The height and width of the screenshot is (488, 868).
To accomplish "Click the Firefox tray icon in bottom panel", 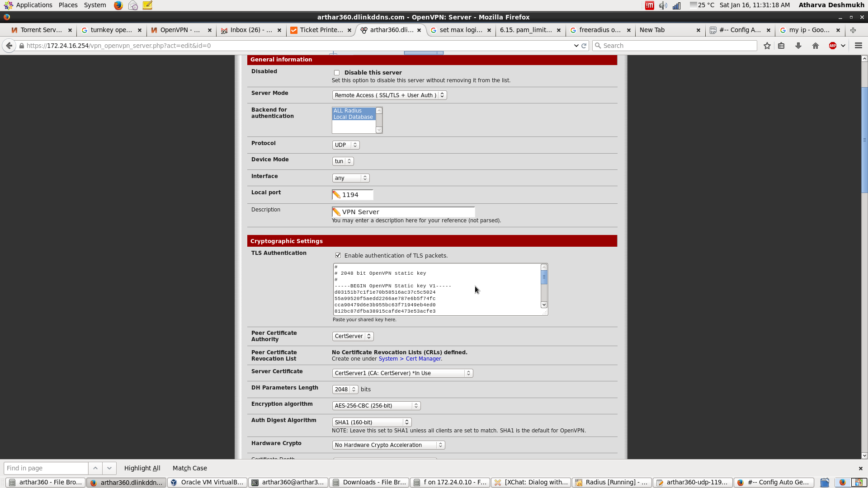I will [842, 483].
